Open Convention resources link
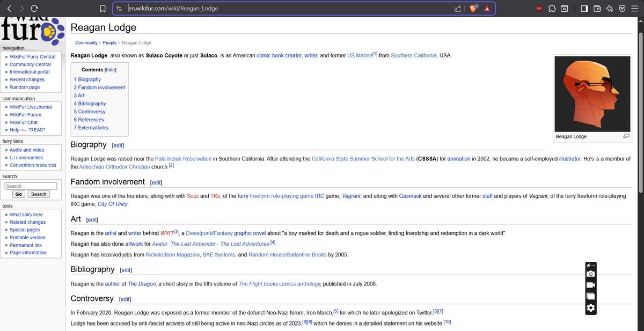 click(33, 165)
